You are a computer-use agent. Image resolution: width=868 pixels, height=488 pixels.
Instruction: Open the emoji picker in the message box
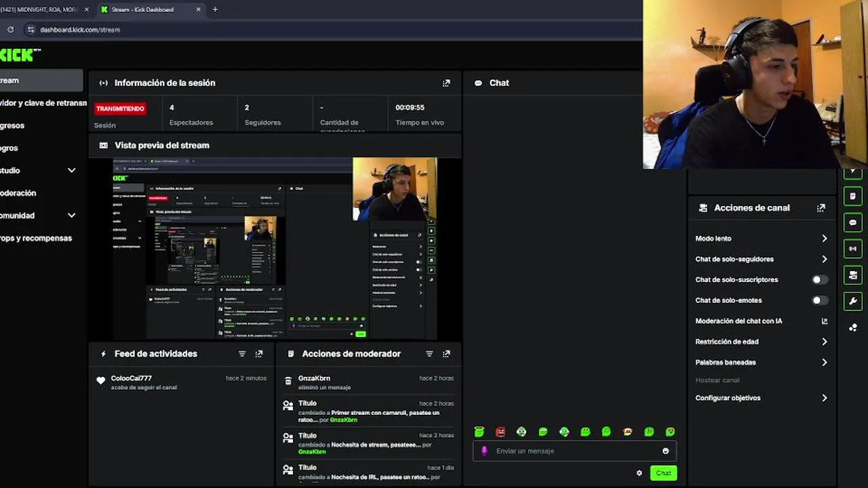pos(665,451)
